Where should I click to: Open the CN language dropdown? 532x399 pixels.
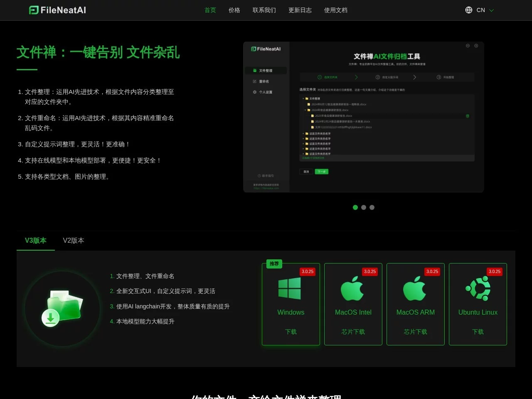coord(481,10)
